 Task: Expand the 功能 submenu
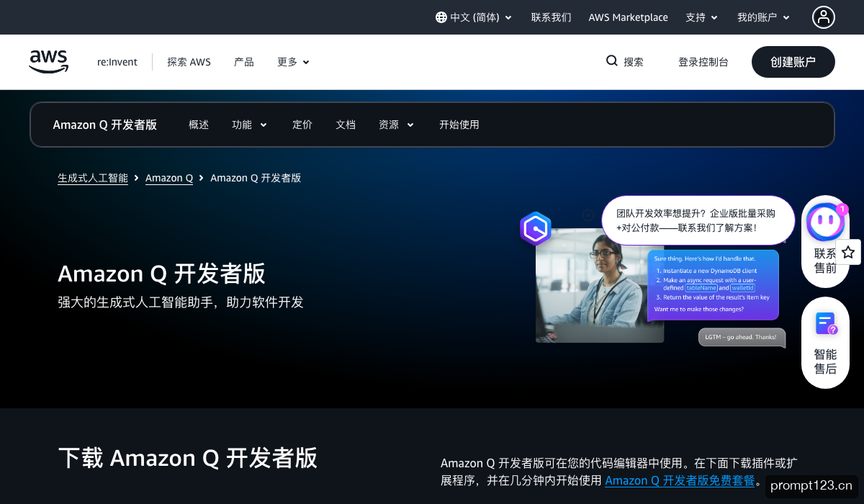tap(249, 125)
